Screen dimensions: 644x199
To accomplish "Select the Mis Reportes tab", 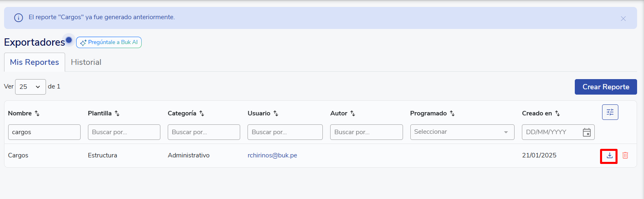I will pyautogui.click(x=35, y=62).
